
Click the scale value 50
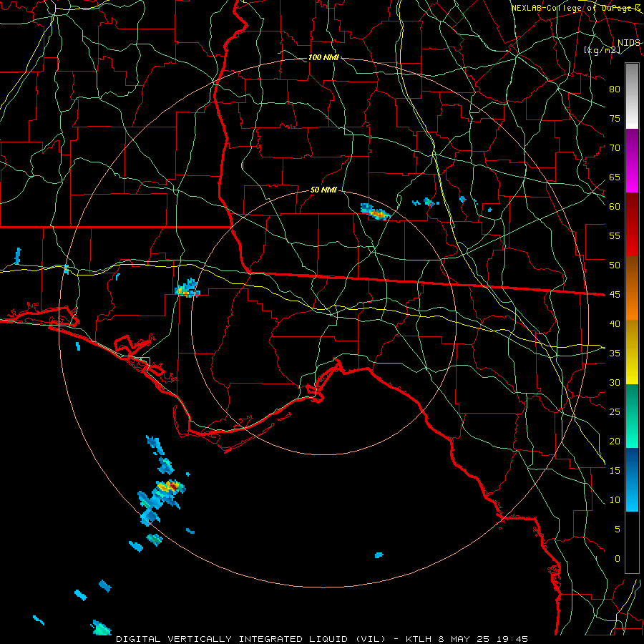click(x=615, y=265)
